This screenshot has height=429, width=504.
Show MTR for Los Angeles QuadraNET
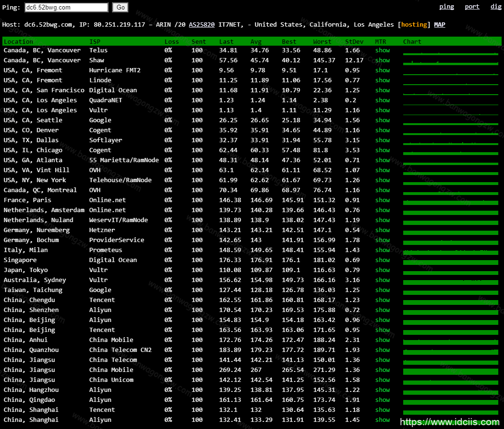point(382,100)
